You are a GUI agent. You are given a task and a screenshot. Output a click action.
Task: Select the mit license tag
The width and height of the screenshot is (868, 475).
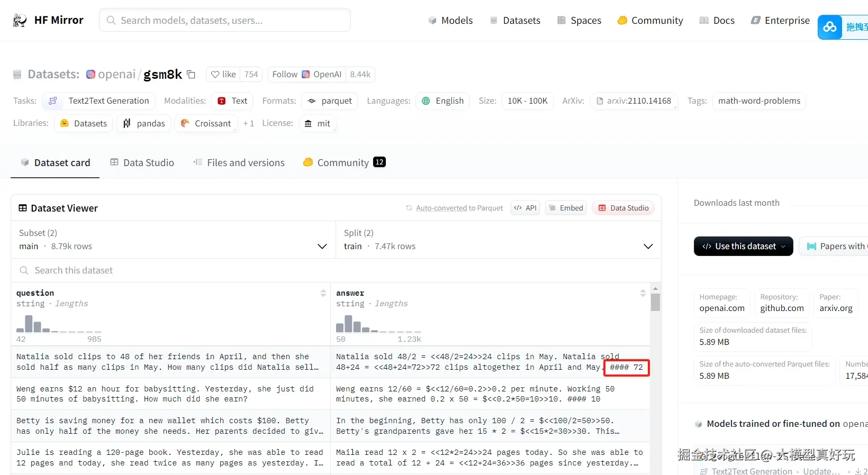(318, 123)
